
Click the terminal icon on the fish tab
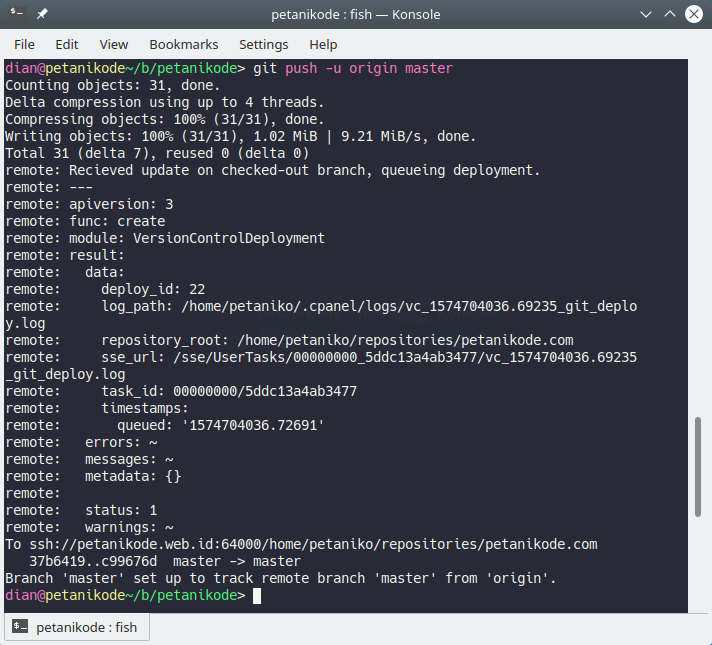(x=20, y=628)
